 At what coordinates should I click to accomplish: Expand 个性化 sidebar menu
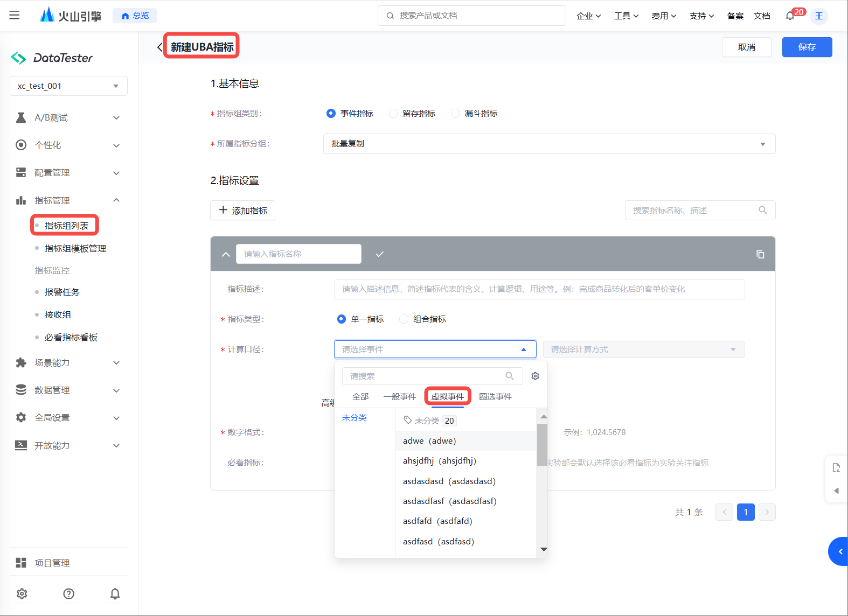coord(68,145)
